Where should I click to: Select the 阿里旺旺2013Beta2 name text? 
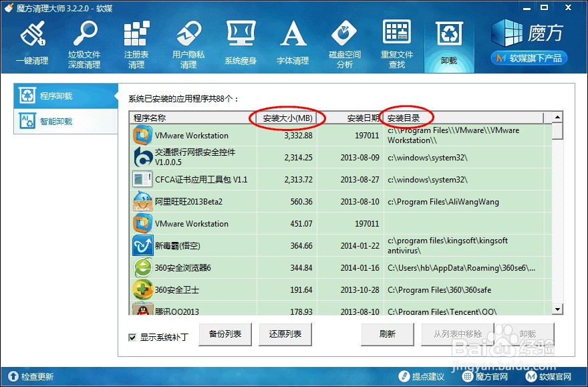point(188,202)
